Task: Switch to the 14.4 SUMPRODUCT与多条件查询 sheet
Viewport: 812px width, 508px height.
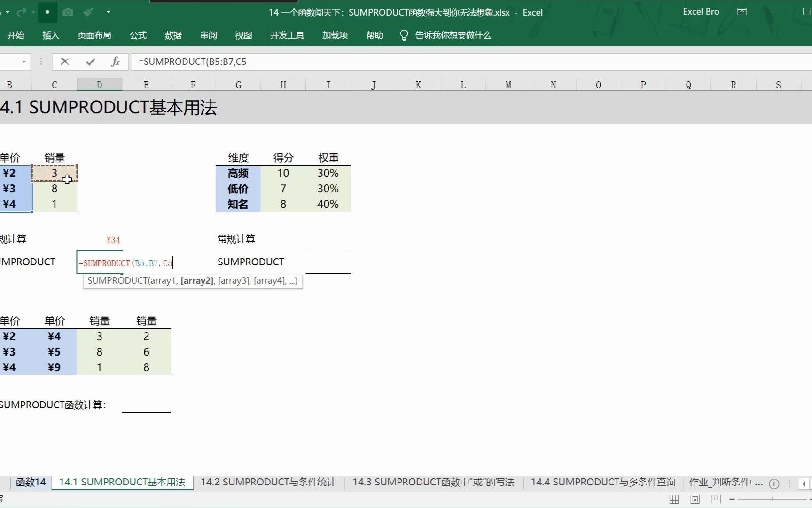Action: [603, 482]
